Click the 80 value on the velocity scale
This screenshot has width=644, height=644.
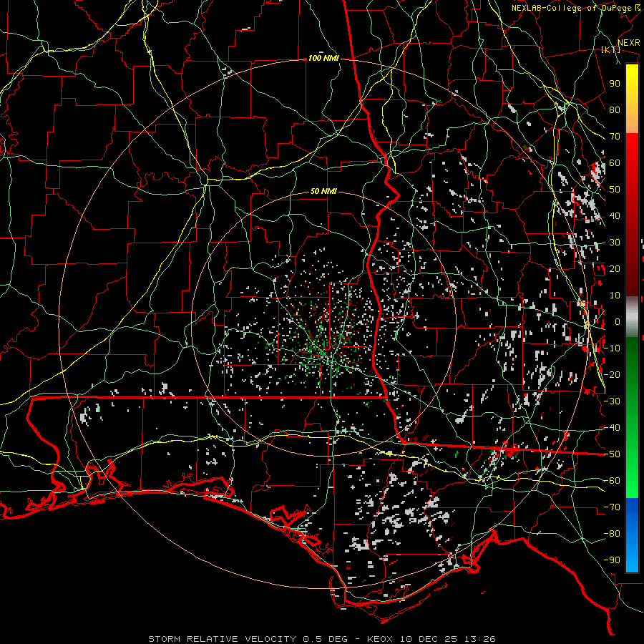(x=615, y=110)
